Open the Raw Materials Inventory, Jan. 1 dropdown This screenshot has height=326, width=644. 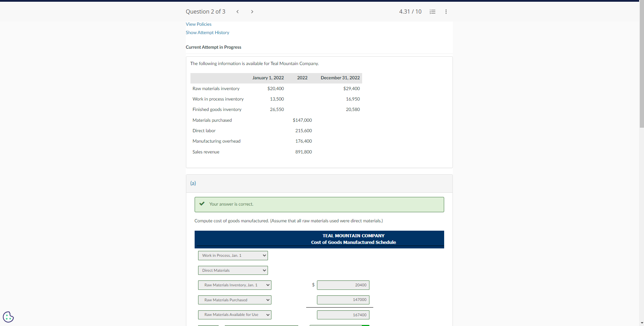click(235, 285)
